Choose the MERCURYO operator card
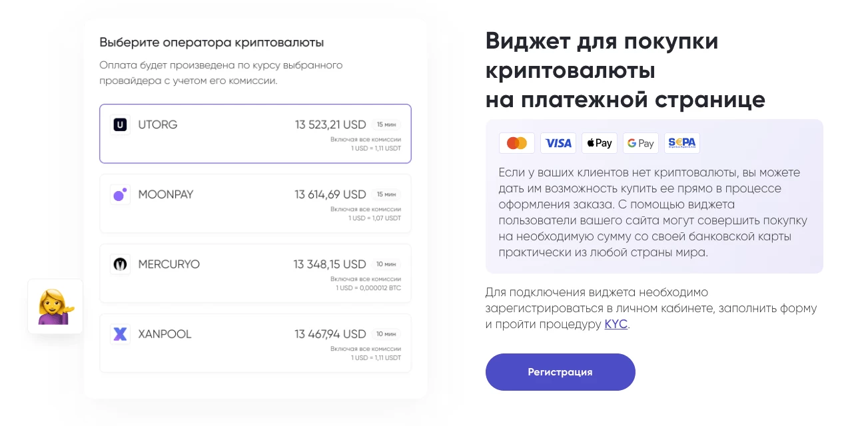This screenshot has height=426, width=868. coord(255,273)
